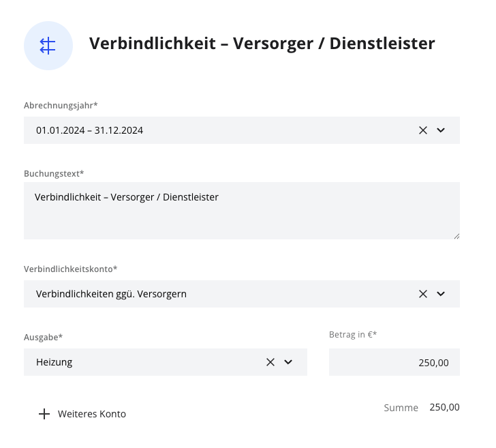Select the 01.01.2024 – 31.12.2024 field
Viewport: 496px width, 448px height.
click(204, 130)
